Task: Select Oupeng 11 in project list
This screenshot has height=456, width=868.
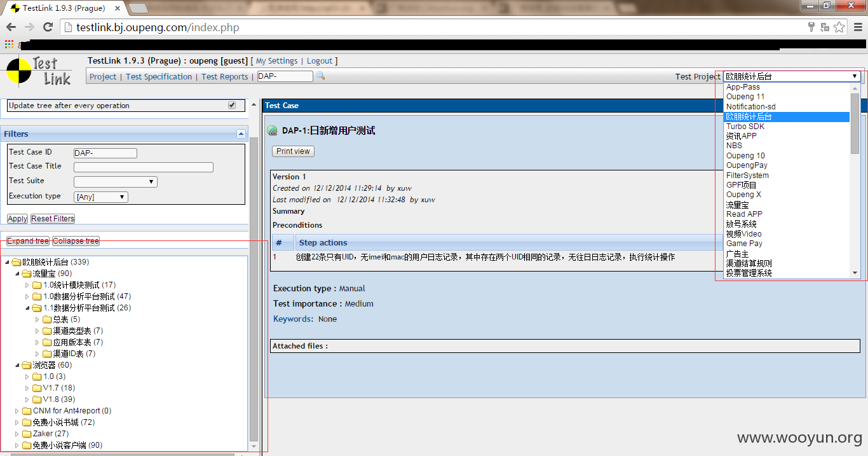Action: tap(787, 97)
